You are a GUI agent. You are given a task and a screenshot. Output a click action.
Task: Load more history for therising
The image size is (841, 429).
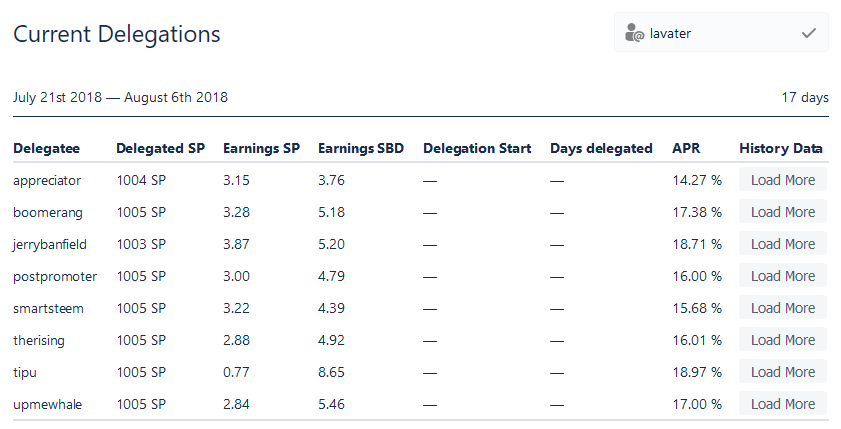point(783,340)
